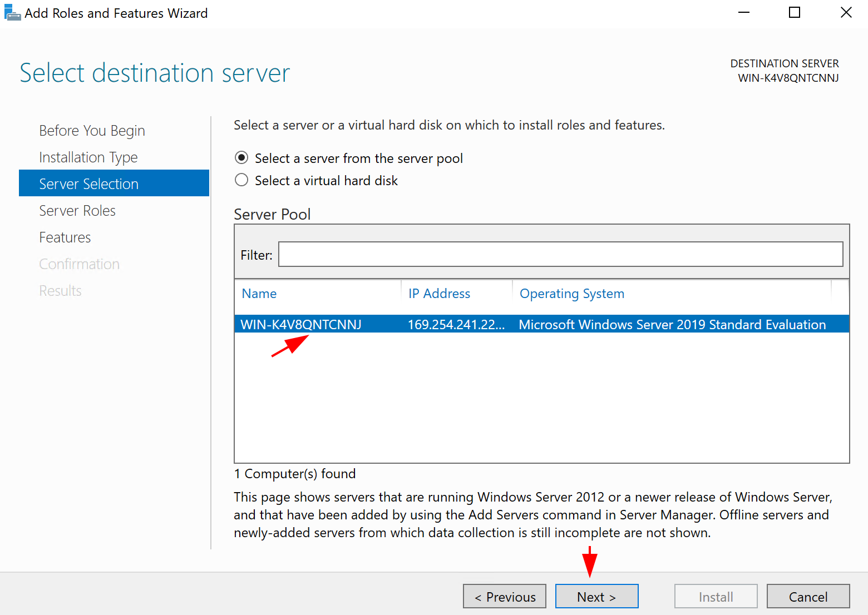The image size is (868, 615).
Task: Sort servers by IP Address column
Action: [439, 293]
